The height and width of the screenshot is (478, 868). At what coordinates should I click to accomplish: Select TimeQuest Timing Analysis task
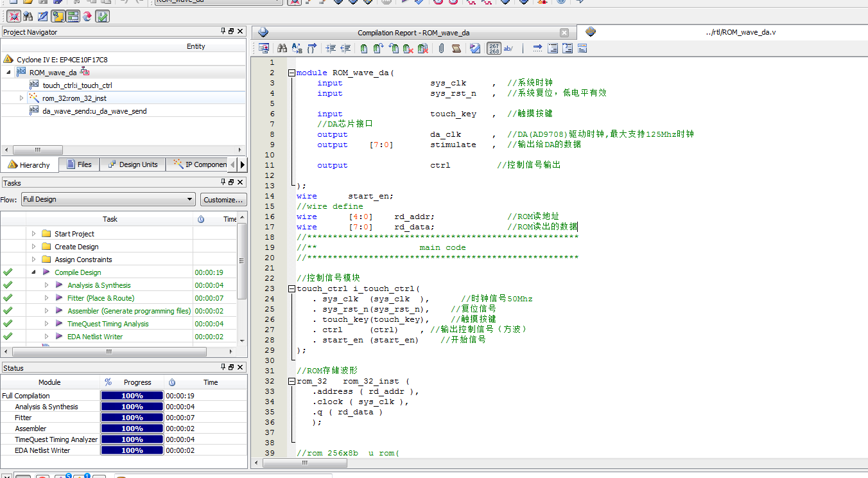pos(108,324)
